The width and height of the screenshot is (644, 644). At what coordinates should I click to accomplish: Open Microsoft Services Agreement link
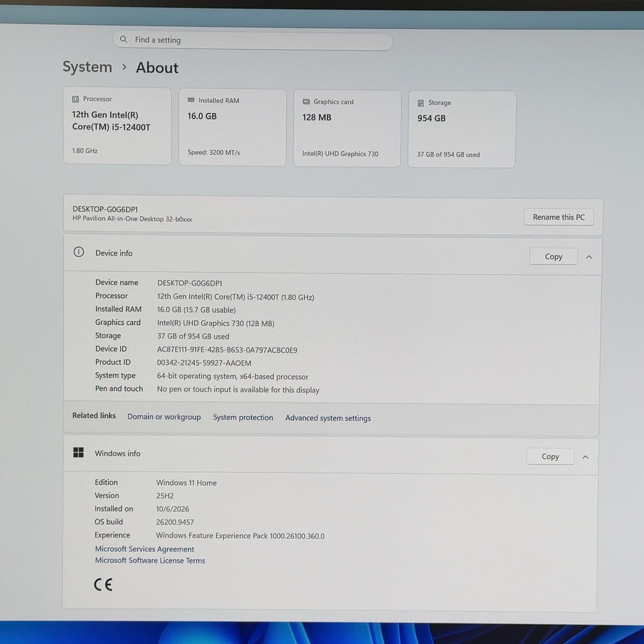(x=144, y=549)
